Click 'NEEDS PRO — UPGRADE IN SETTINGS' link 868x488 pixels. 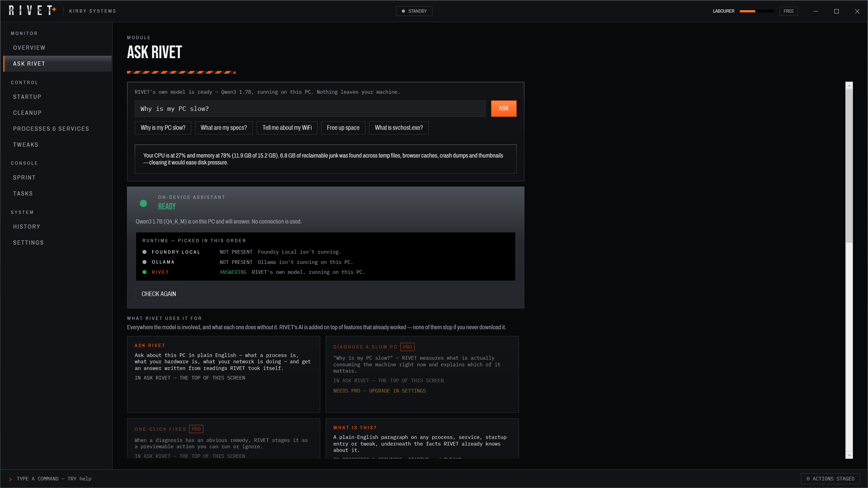pyautogui.click(x=379, y=391)
